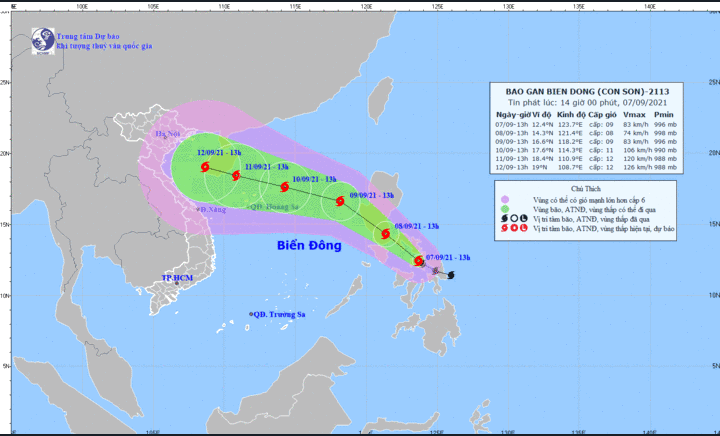This screenshot has height=436, width=720.
Task: Click the black storm icons in legend
Action: click(x=513, y=217)
